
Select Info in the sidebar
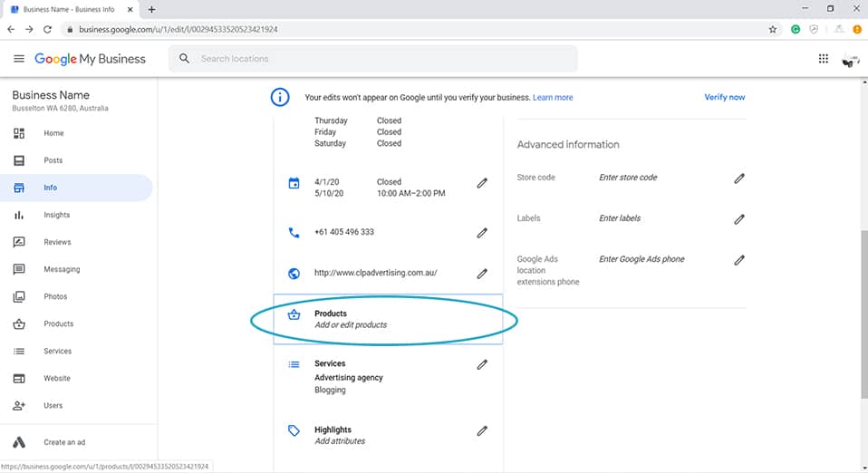76,188
